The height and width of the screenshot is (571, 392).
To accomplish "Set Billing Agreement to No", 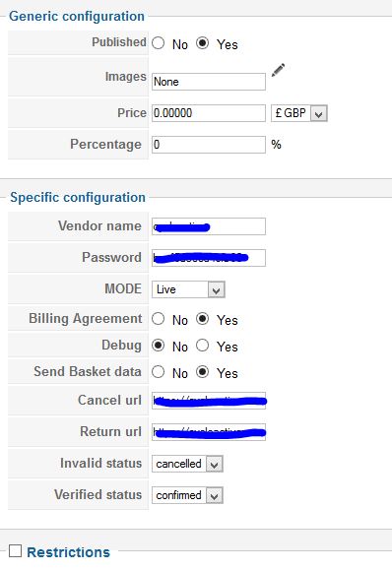I will point(159,319).
